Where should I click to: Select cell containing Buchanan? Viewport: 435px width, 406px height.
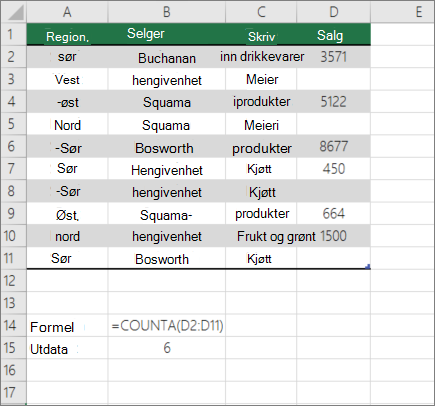(166, 57)
